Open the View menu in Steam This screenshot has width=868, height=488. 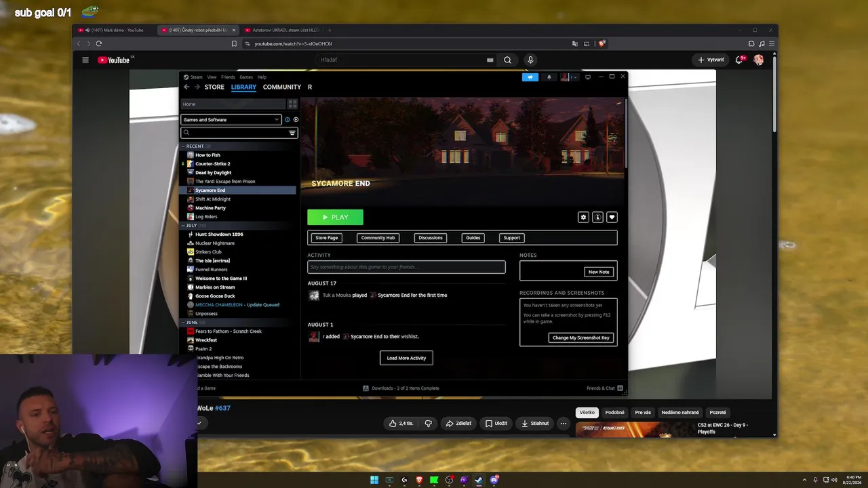212,77
